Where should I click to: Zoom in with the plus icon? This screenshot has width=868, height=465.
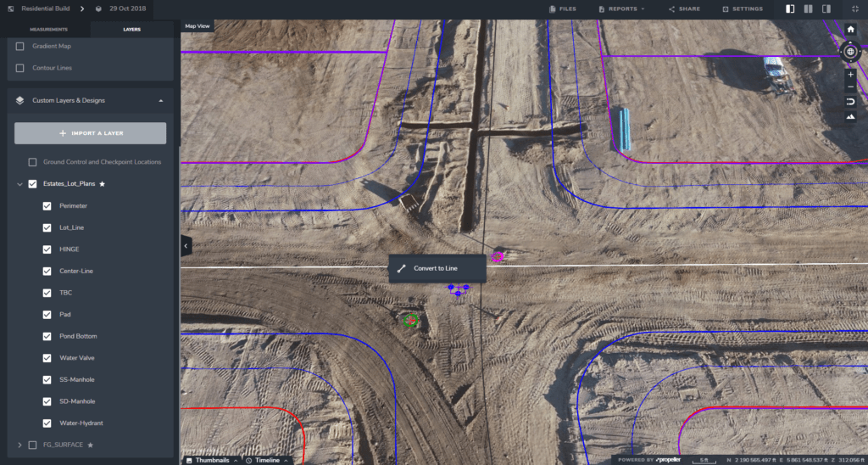(x=850, y=74)
